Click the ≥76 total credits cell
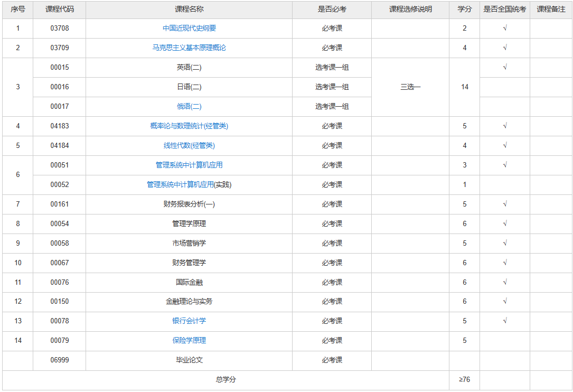Screen dimensions: 573x392 point(464,379)
